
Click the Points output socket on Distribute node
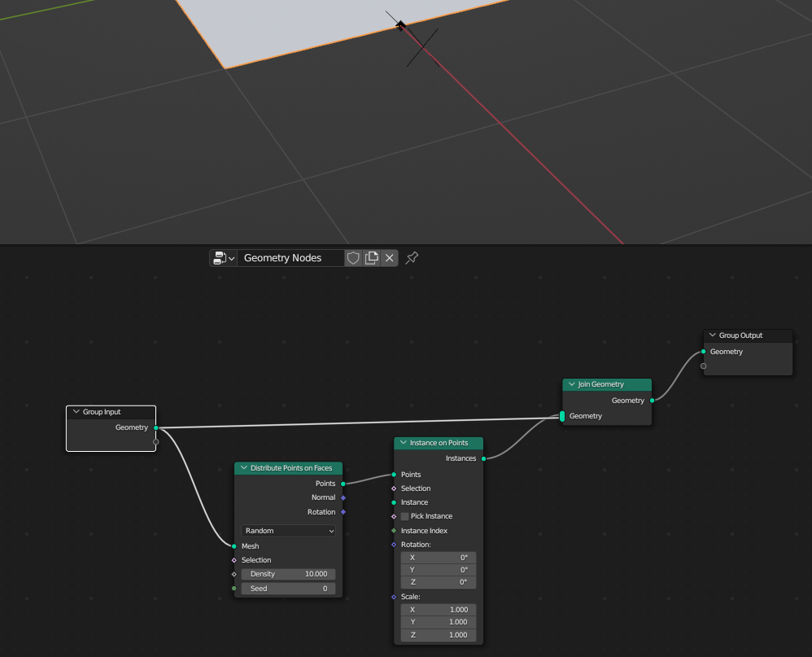[343, 484]
